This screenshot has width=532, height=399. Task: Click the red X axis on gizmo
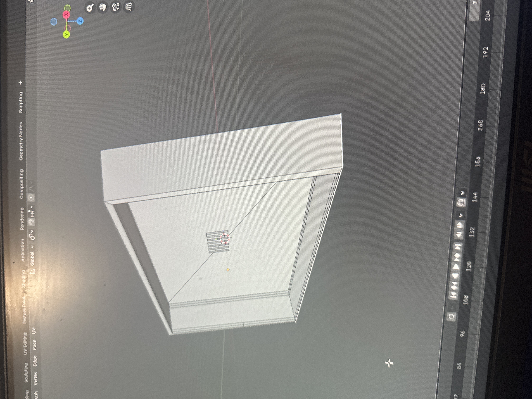click(66, 15)
